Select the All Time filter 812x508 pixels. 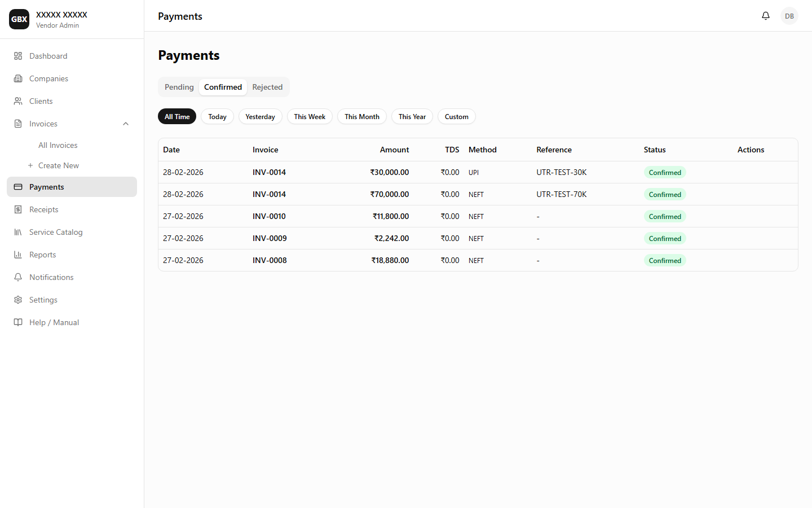click(177, 116)
